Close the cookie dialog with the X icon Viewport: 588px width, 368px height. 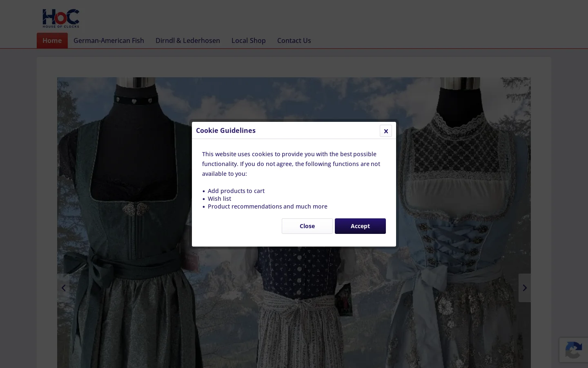coord(386,131)
